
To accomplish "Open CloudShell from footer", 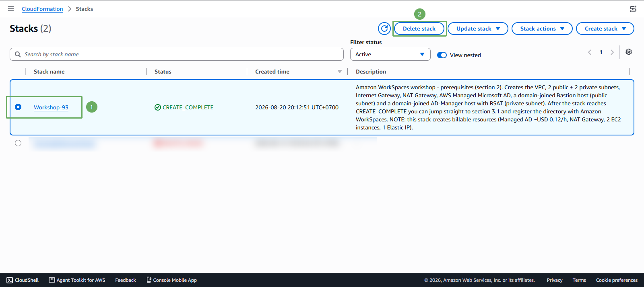I will tap(23, 280).
